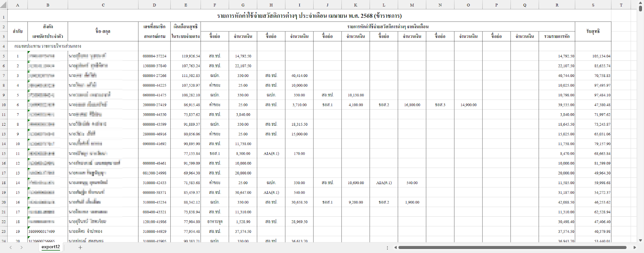Click the horizontal scrollbar thumb
644x253 pixels.
(x=512, y=247)
